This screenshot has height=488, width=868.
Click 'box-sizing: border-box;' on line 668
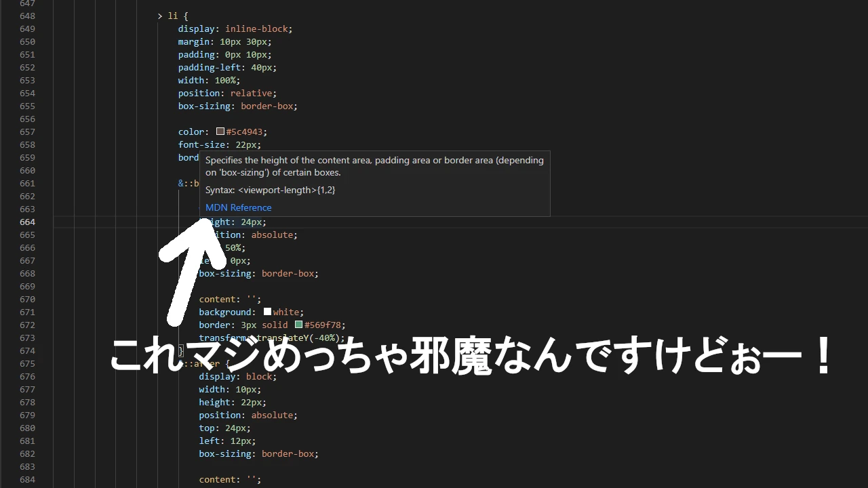[x=259, y=273]
